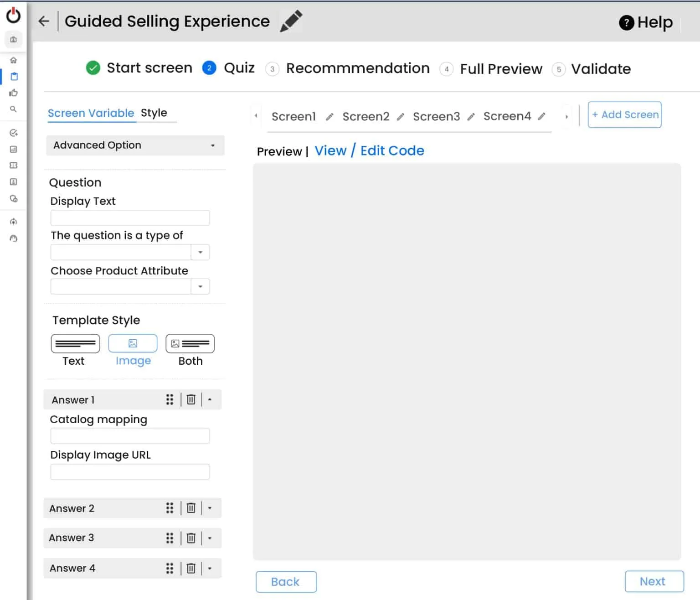Viewport: 700px width, 600px height.
Task: Click the back arrow in the header
Action: tap(44, 21)
